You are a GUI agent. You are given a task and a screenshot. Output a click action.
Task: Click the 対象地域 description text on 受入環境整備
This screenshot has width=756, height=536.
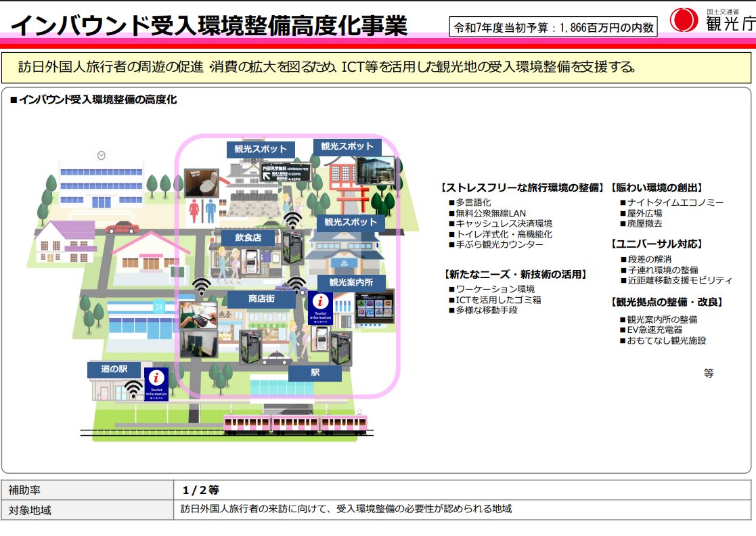[346, 509]
